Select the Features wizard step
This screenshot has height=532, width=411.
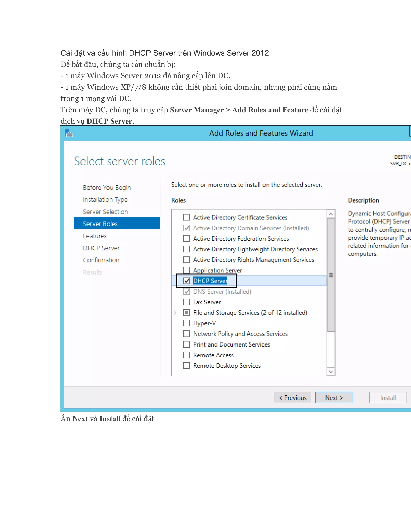95,236
